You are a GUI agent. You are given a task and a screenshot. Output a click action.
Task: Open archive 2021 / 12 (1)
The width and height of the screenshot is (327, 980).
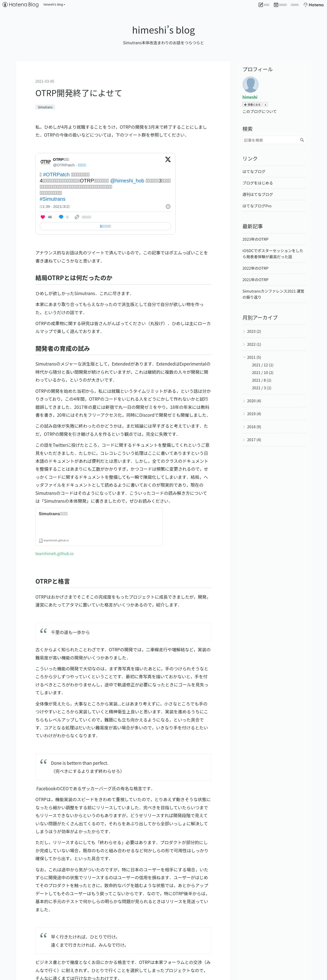coord(262,365)
